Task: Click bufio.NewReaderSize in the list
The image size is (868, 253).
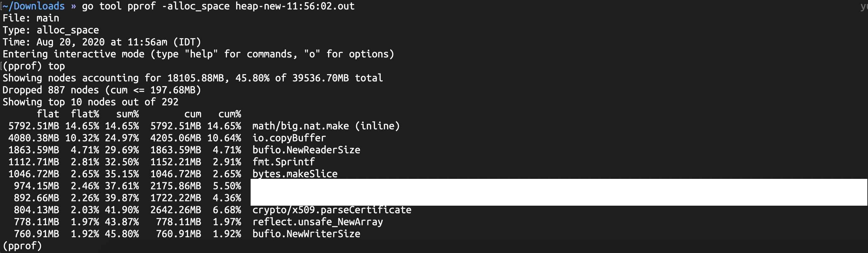Action: point(306,150)
